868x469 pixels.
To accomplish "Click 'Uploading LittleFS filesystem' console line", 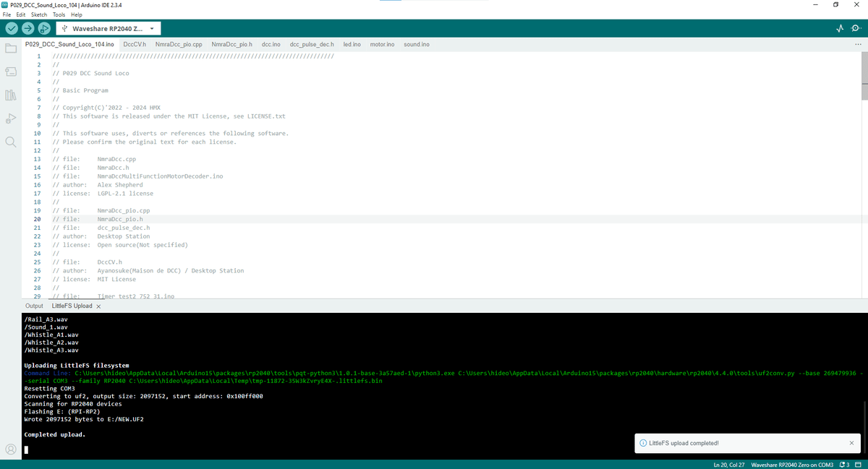I will pyautogui.click(x=77, y=366).
